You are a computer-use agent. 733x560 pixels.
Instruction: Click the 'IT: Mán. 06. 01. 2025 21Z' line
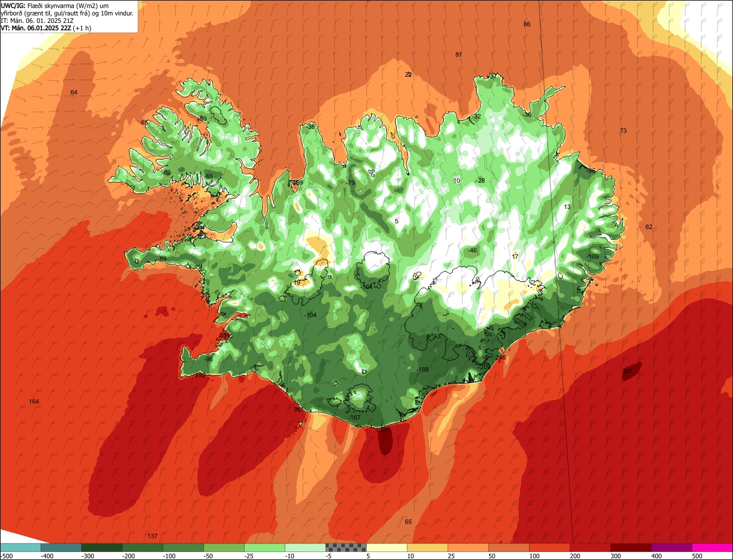[x=37, y=21]
